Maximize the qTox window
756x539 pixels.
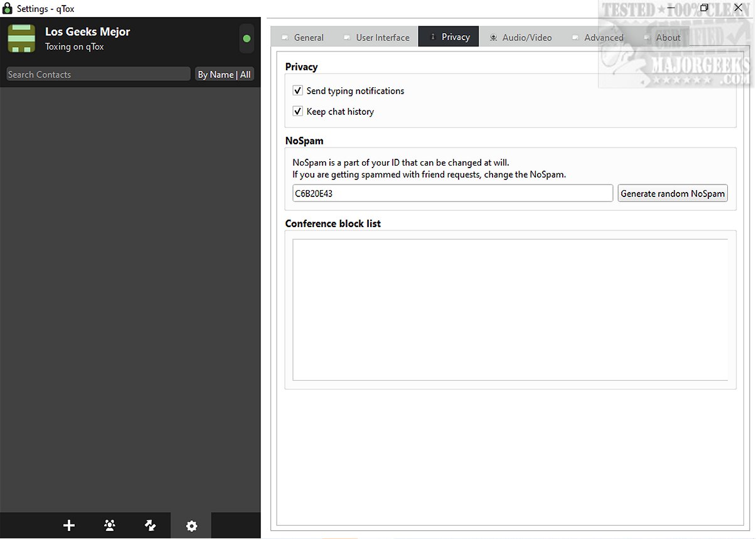[705, 8]
